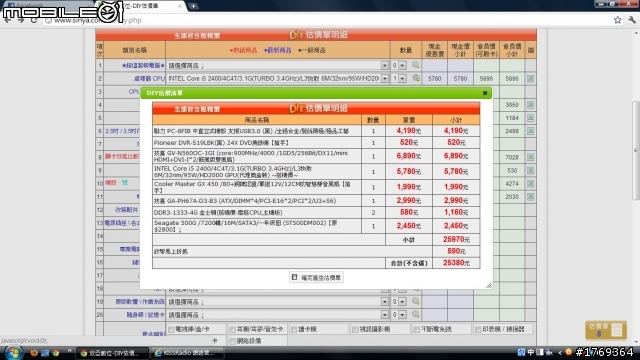This screenshot has width=640, height=360.
Task: Open Chrome's wrench settings menu
Action: tap(632, 20)
